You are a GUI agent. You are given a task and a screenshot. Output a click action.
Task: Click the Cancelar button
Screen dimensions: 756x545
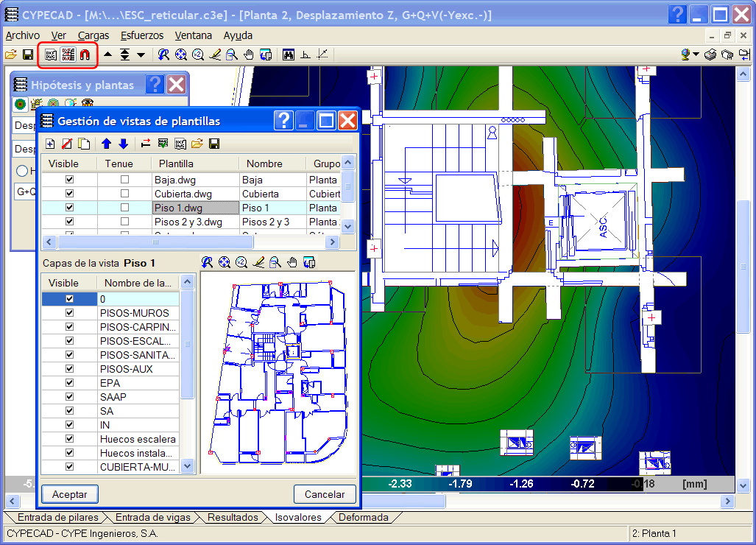pyautogui.click(x=325, y=494)
